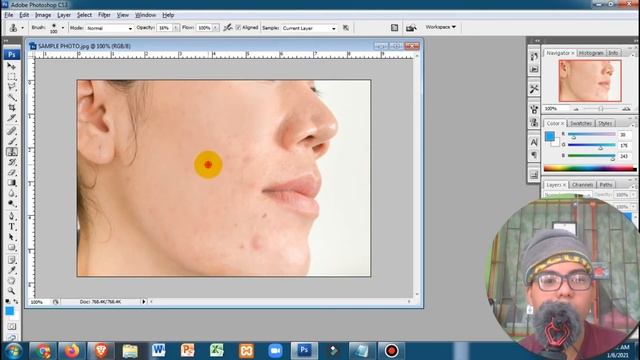Screen dimensions: 640x360
Task: Select the Shape tool
Action: coord(11,247)
